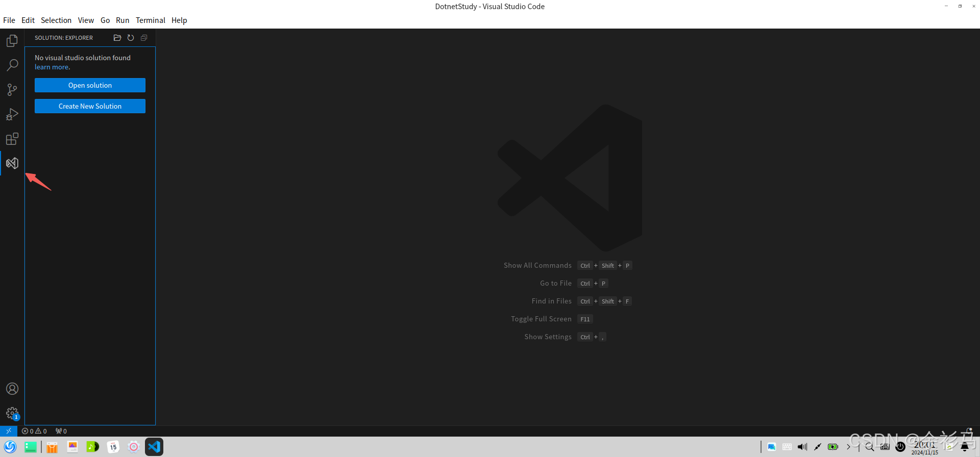
Task: Open the notification bell in tray
Action: (x=965, y=447)
